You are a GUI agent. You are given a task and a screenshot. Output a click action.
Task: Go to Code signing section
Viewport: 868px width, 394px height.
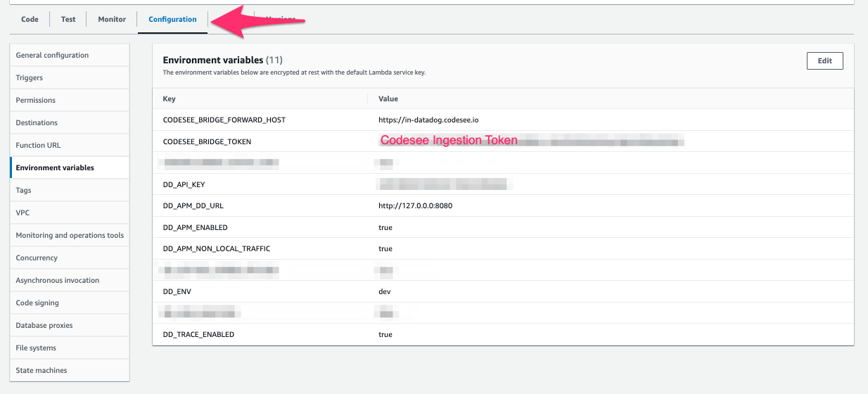pos(70,303)
